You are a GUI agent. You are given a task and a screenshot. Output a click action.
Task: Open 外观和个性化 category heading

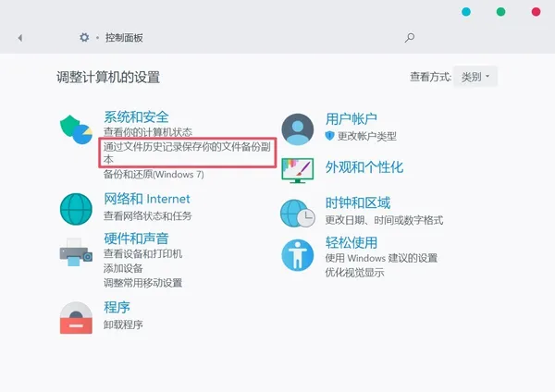click(x=364, y=167)
